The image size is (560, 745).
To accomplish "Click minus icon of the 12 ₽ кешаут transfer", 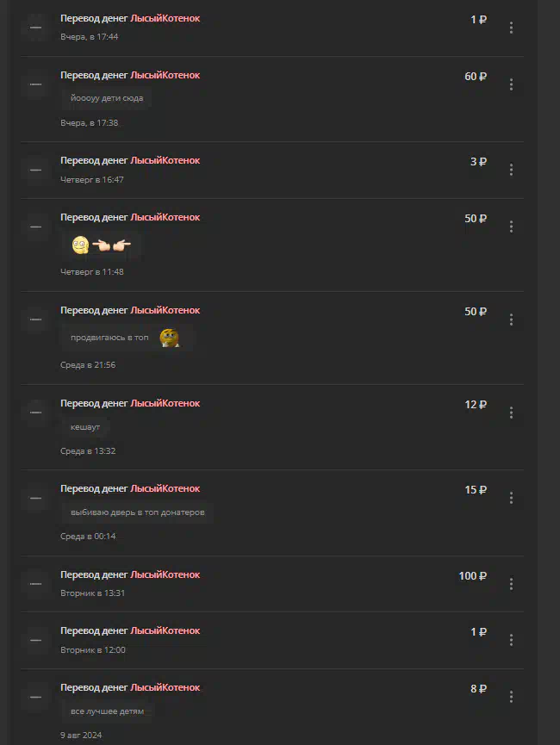I will [x=35, y=413].
